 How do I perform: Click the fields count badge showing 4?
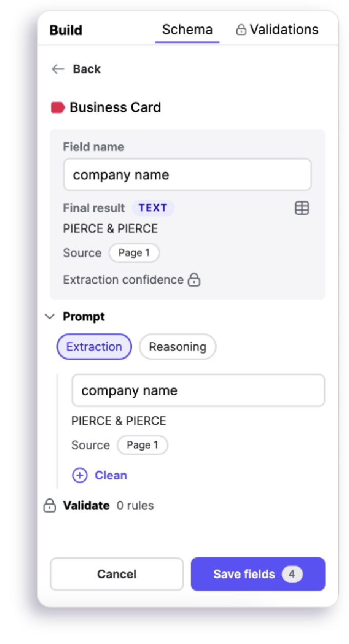[x=292, y=574]
